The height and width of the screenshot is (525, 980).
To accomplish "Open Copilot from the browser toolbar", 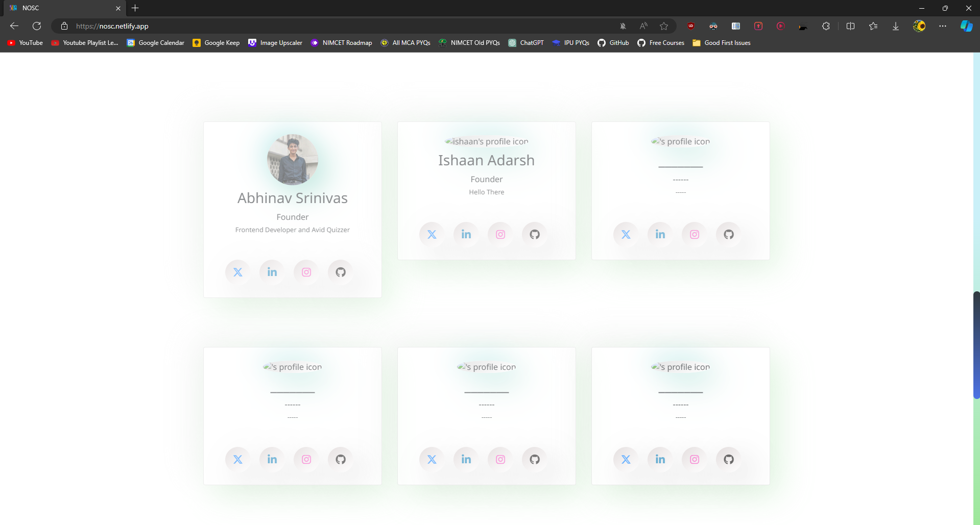I will [x=967, y=26].
